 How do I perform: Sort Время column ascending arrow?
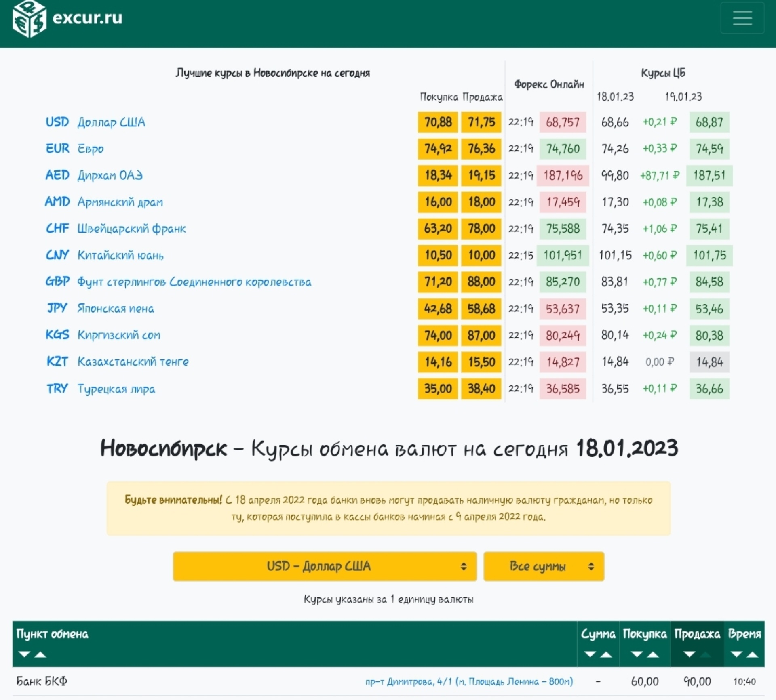[753, 654]
